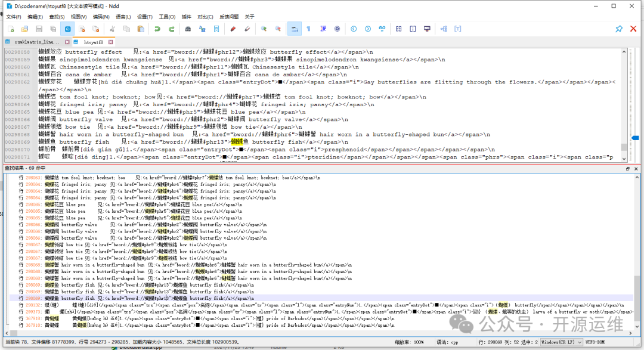Open the 反馈问题 menu
Viewport: 644px width, 350px height.
pyautogui.click(x=229, y=17)
